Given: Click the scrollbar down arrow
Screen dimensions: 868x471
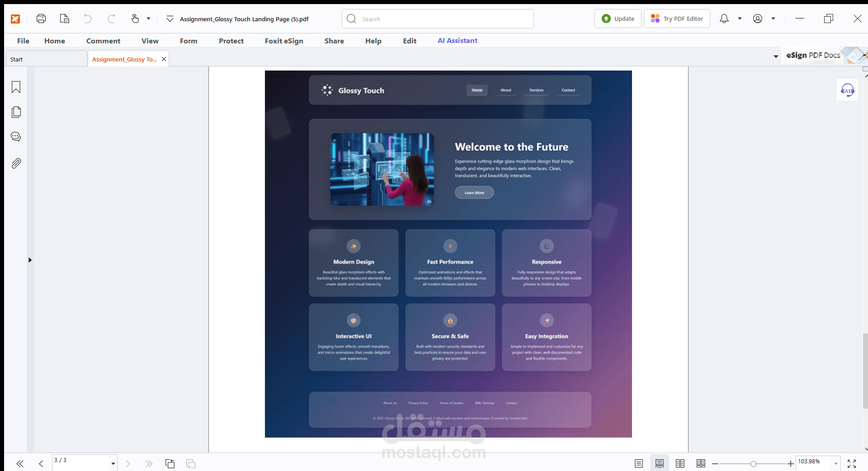Looking at the screenshot, I should pyautogui.click(x=866, y=449).
